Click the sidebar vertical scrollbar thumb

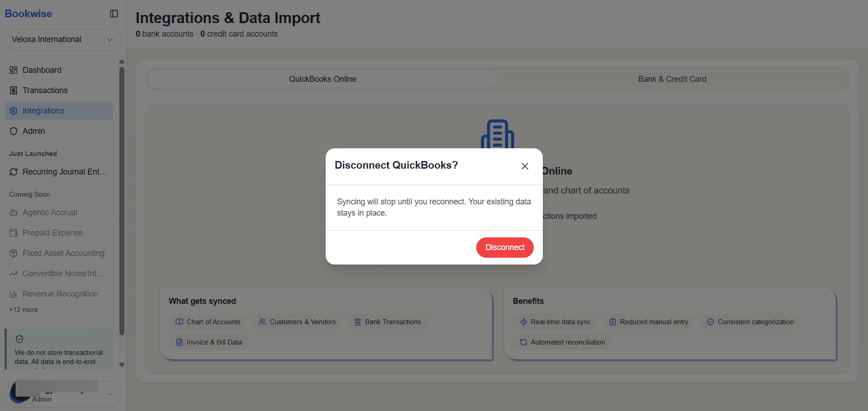122,201
